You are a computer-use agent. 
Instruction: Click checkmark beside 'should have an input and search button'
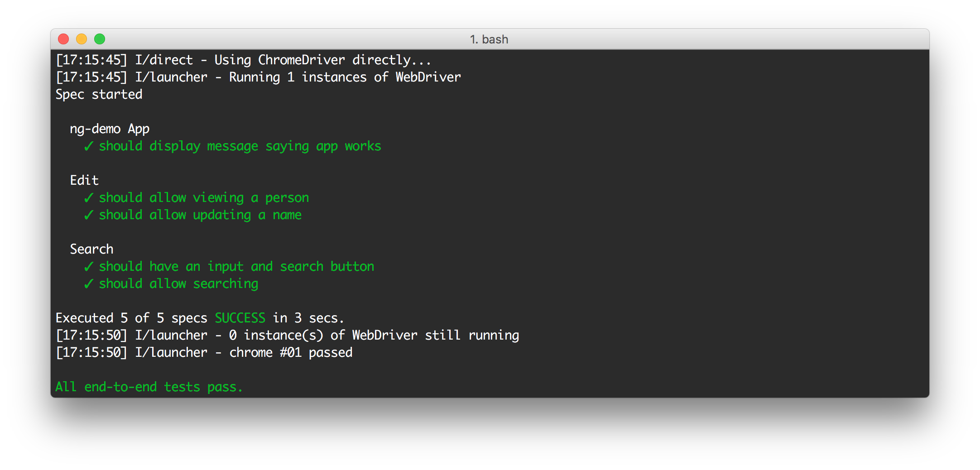tap(89, 267)
